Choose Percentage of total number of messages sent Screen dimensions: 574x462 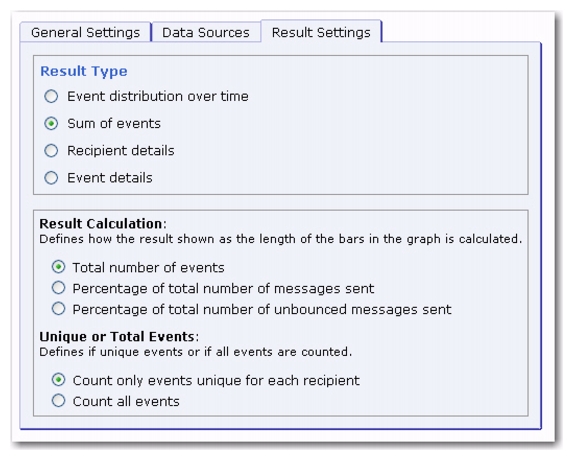pos(59,288)
